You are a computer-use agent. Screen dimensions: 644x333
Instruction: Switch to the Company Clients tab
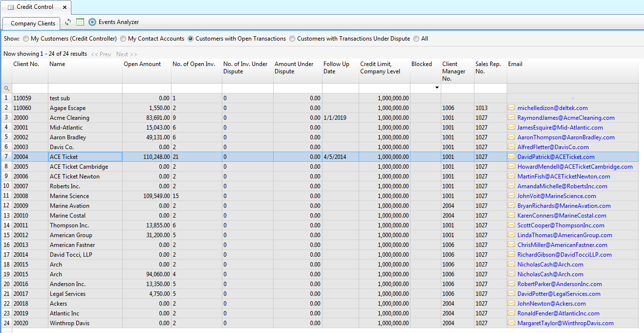(x=32, y=23)
